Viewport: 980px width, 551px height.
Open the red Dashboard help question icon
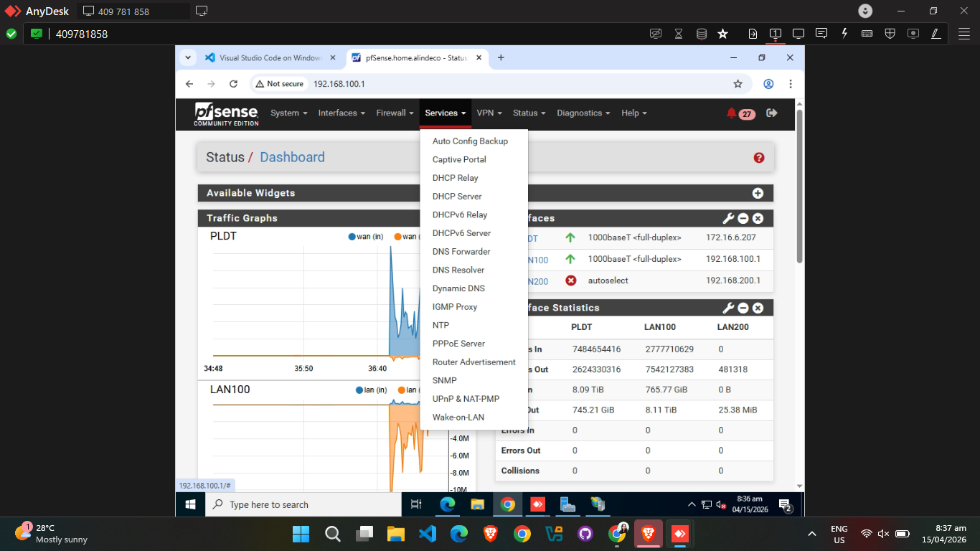[759, 158]
